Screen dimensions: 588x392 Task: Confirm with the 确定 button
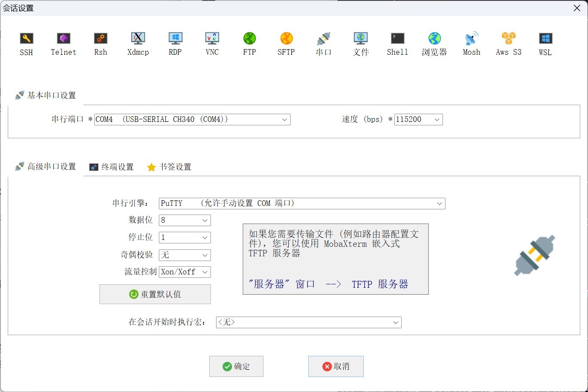point(236,366)
